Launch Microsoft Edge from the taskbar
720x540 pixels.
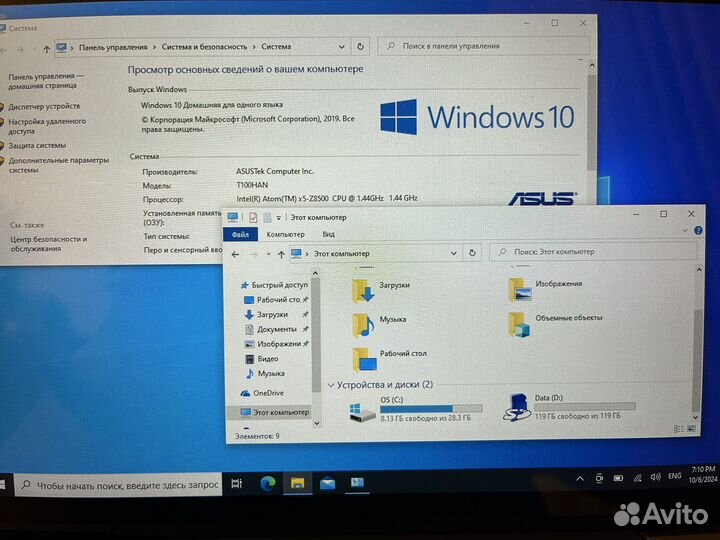click(x=268, y=483)
